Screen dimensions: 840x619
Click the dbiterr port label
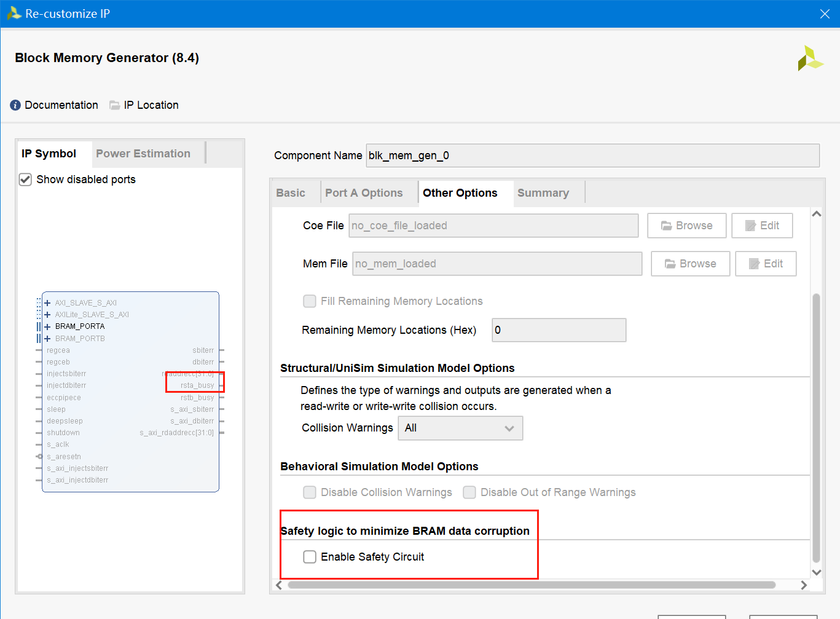(x=203, y=362)
